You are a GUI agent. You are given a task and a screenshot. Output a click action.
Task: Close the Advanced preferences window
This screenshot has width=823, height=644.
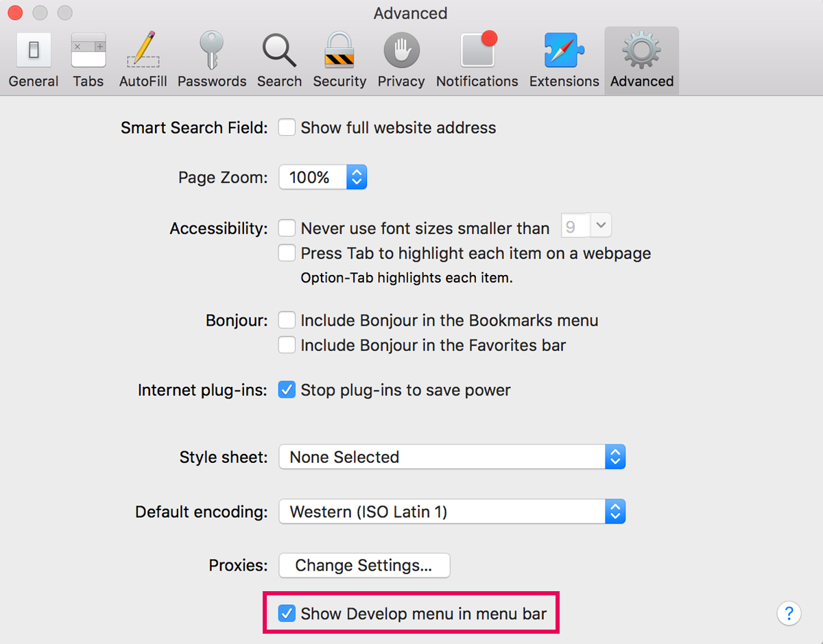point(15,12)
